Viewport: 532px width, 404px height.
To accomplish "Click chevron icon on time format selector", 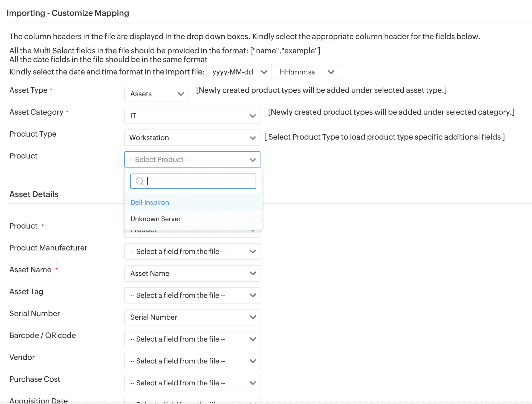I will (331, 72).
